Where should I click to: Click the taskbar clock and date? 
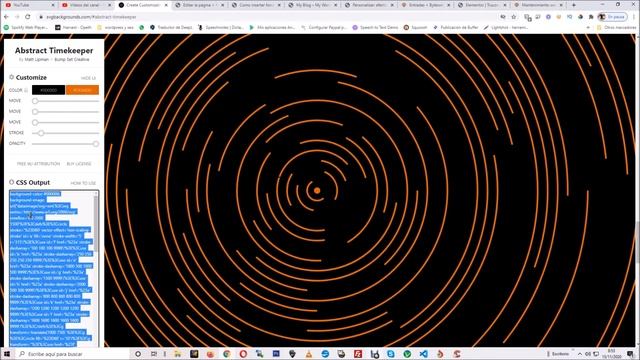coord(611,354)
